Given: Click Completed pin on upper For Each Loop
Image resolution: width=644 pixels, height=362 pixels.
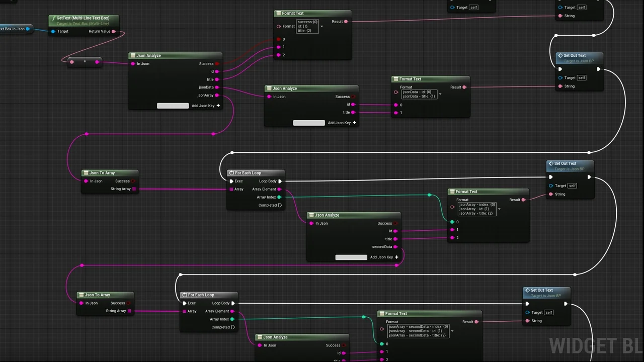Looking at the screenshot, I should (280, 205).
